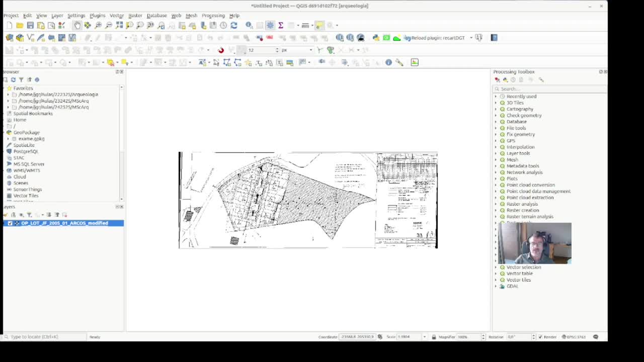Toggle the scale lock padlock icon
This screenshot has height=362, width=644.
pyautogui.click(x=434, y=337)
